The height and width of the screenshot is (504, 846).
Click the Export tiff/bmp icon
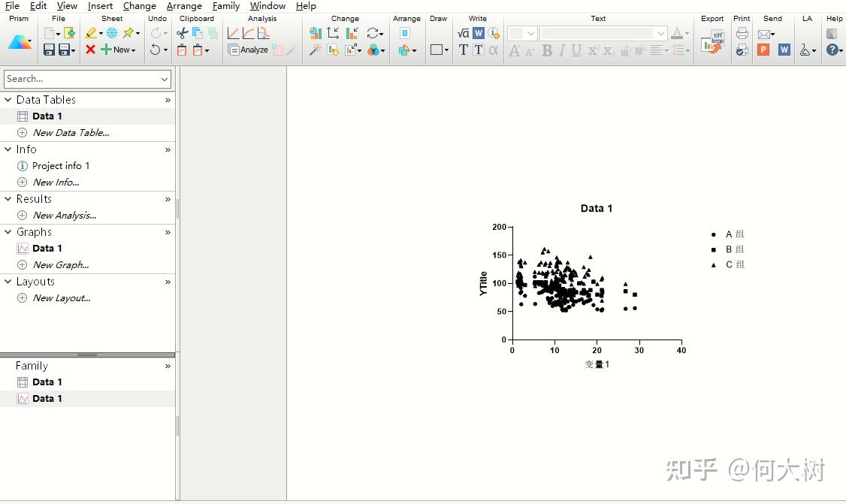pyautogui.click(x=712, y=42)
